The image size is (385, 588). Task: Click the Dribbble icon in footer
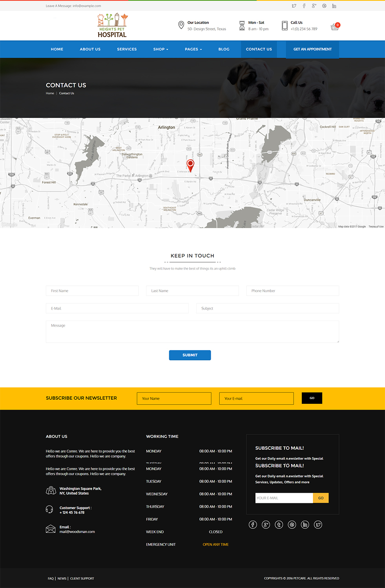pyautogui.click(x=292, y=524)
